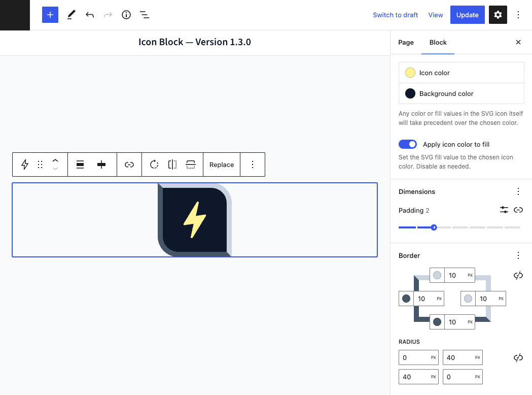Open more block toolbar options
Image resolution: width=532 pixels, height=395 pixels.
[253, 164]
